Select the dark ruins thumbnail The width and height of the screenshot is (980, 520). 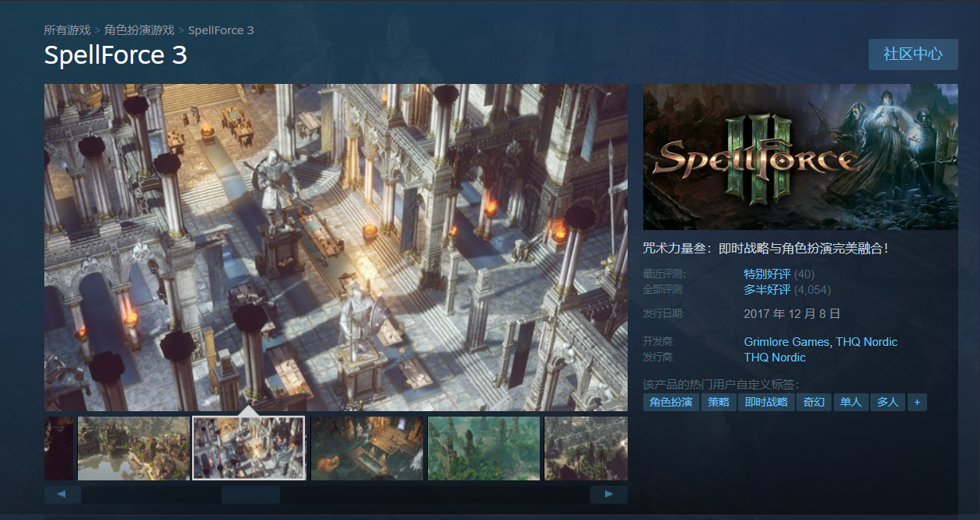click(x=367, y=448)
